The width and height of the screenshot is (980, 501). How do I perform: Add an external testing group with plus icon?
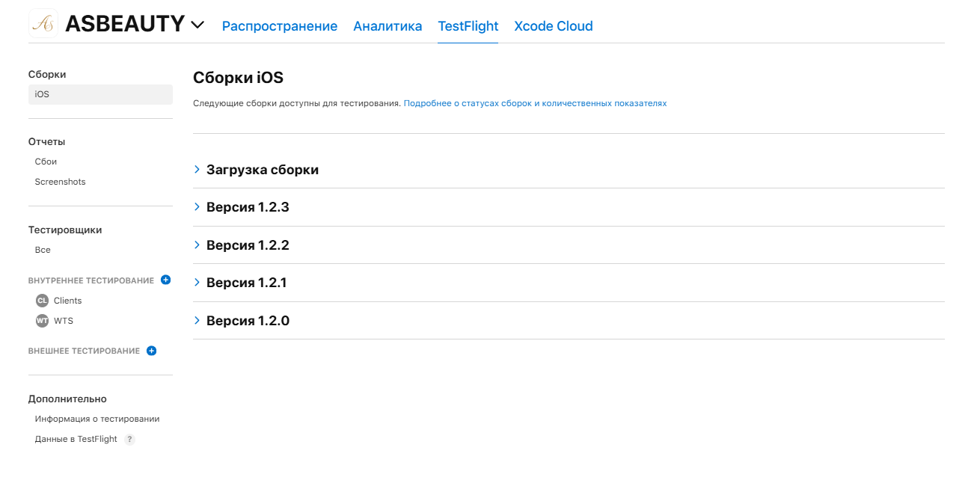tap(151, 351)
